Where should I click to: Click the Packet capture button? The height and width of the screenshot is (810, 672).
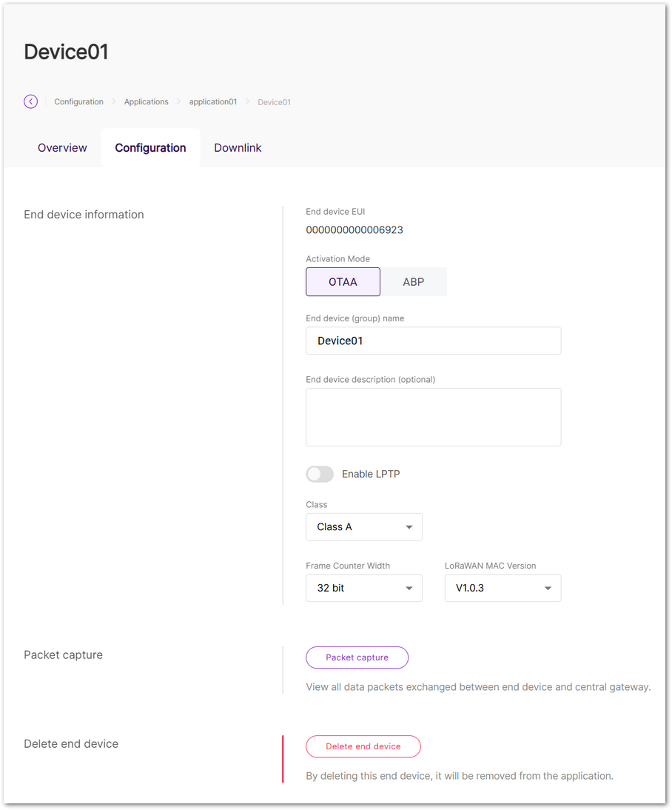click(357, 657)
